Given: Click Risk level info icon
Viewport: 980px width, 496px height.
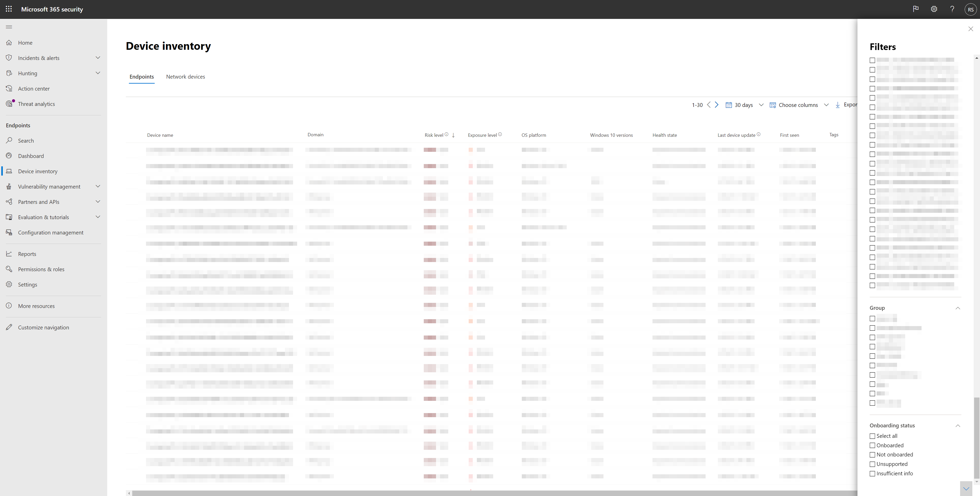Looking at the screenshot, I should (x=446, y=135).
